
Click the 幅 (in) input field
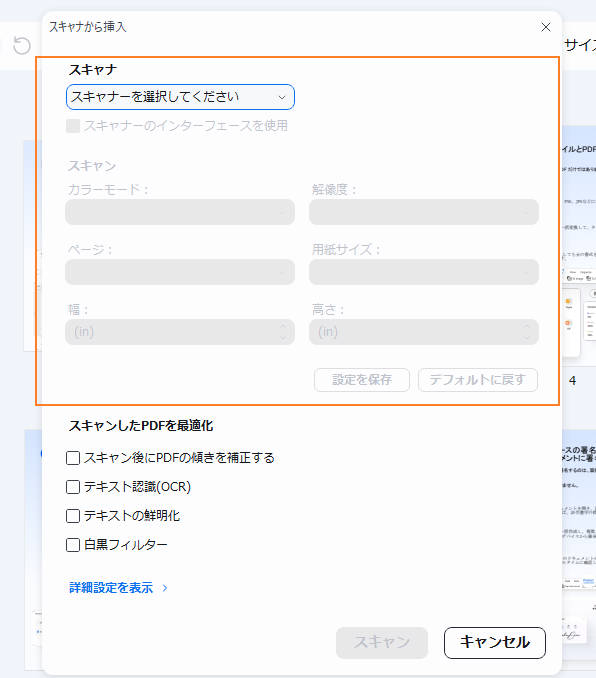(180, 332)
